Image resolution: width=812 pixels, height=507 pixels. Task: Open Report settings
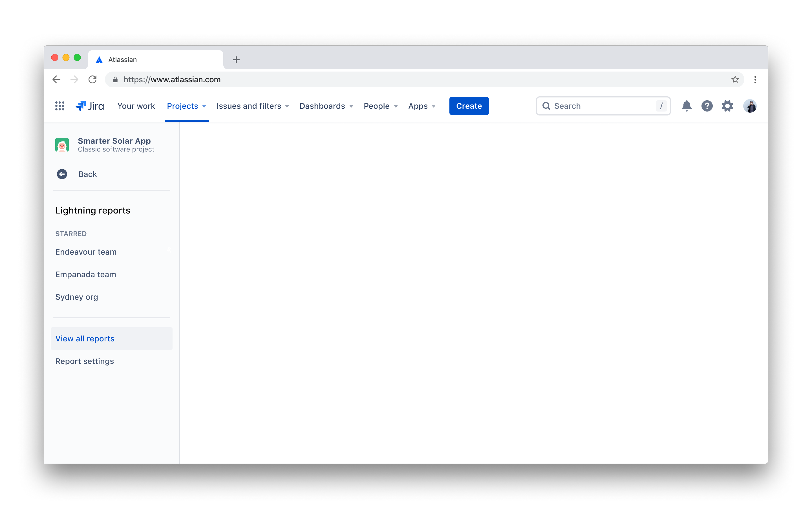[x=85, y=361]
